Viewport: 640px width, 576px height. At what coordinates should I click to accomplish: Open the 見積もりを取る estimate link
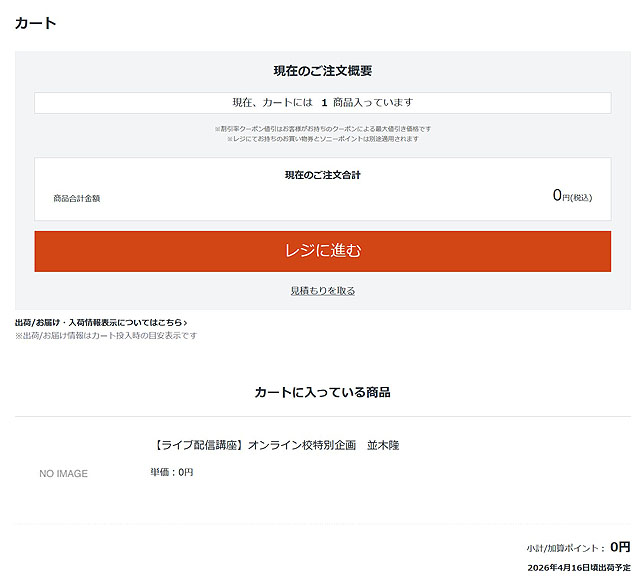322,291
